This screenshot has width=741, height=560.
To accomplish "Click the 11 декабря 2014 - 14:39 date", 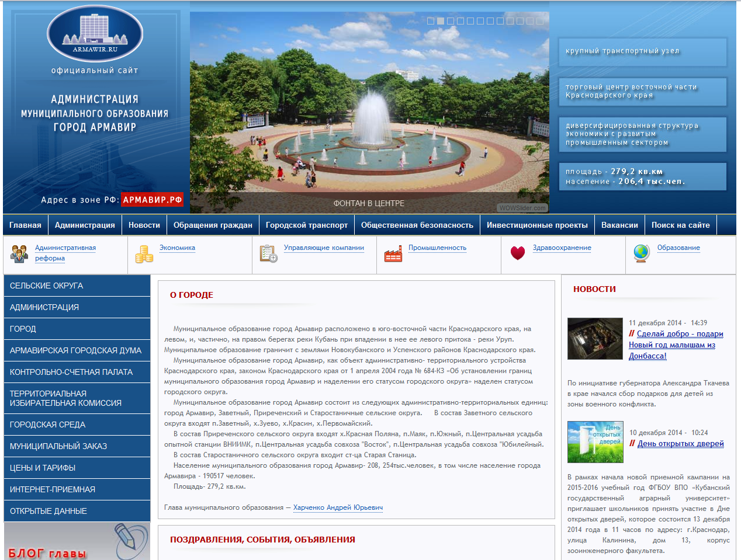I will 668,323.
